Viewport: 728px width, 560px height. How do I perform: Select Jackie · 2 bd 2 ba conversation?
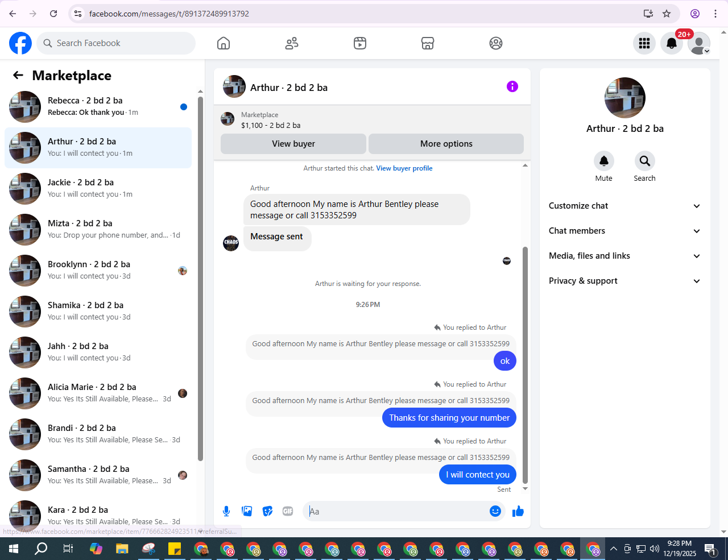click(98, 189)
